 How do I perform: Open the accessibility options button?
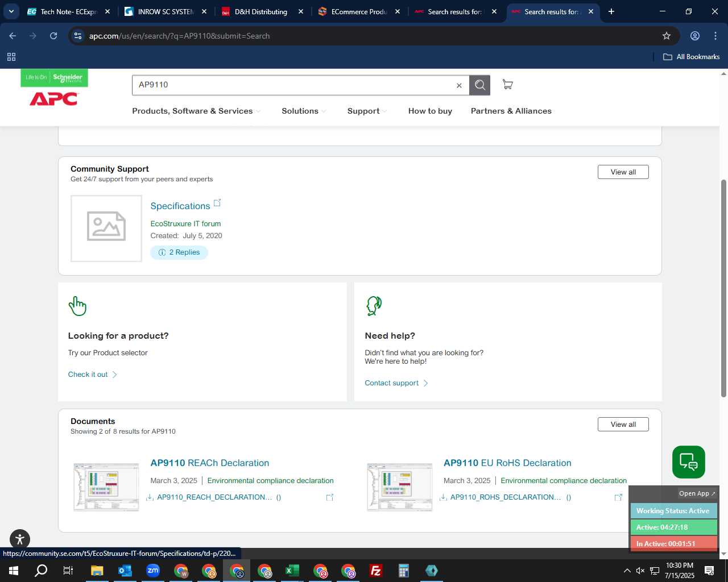20,539
